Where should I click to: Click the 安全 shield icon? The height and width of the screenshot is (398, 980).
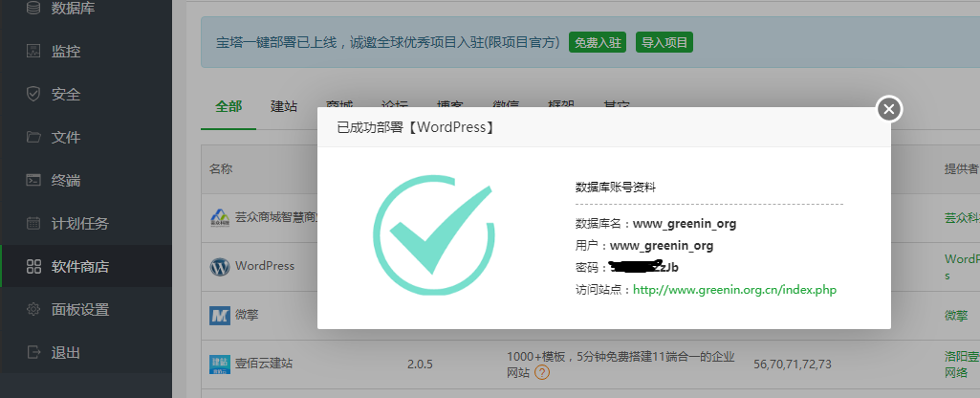click(x=33, y=94)
